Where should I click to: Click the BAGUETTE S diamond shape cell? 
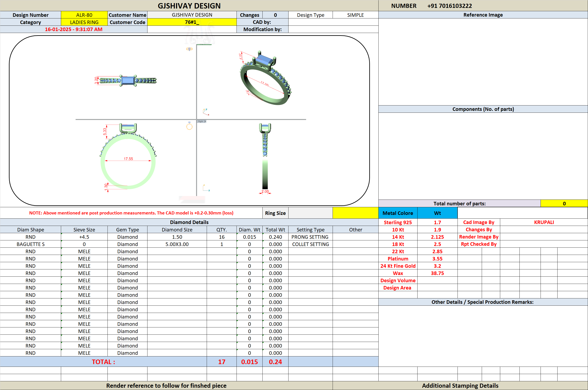tap(31, 244)
